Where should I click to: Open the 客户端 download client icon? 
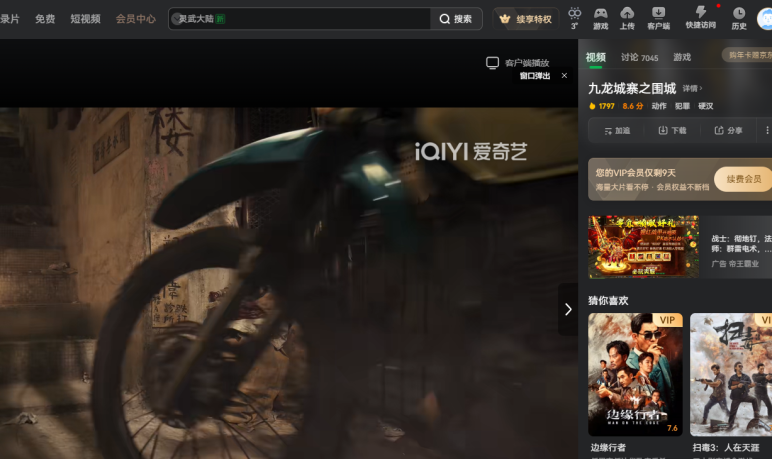[658, 19]
